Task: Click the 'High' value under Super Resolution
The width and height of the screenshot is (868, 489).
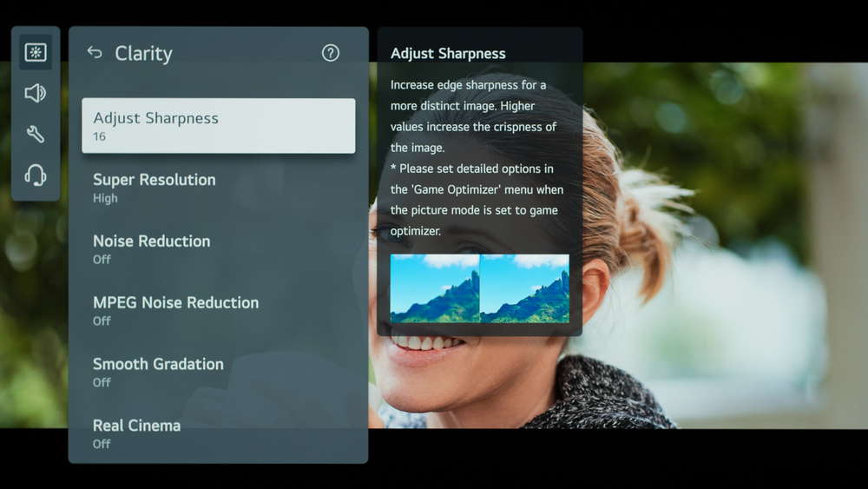Action: 105,199
